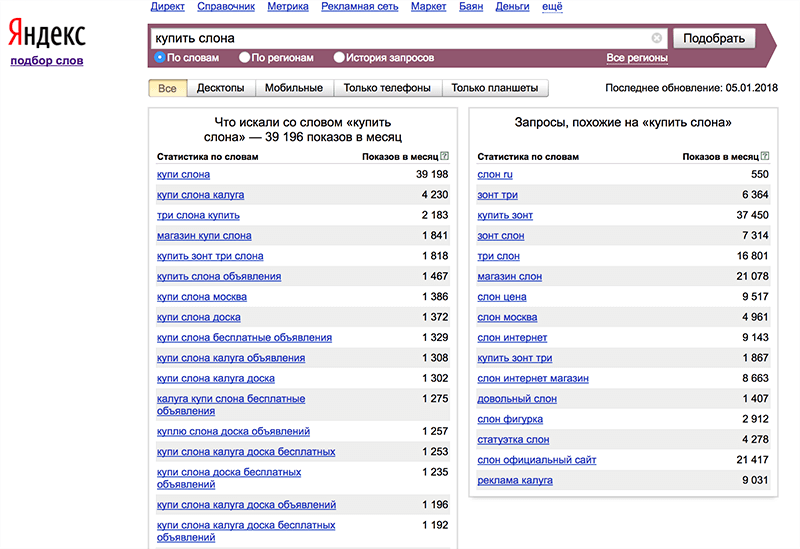Clear the search field with the X icon

pyautogui.click(x=657, y=38)
